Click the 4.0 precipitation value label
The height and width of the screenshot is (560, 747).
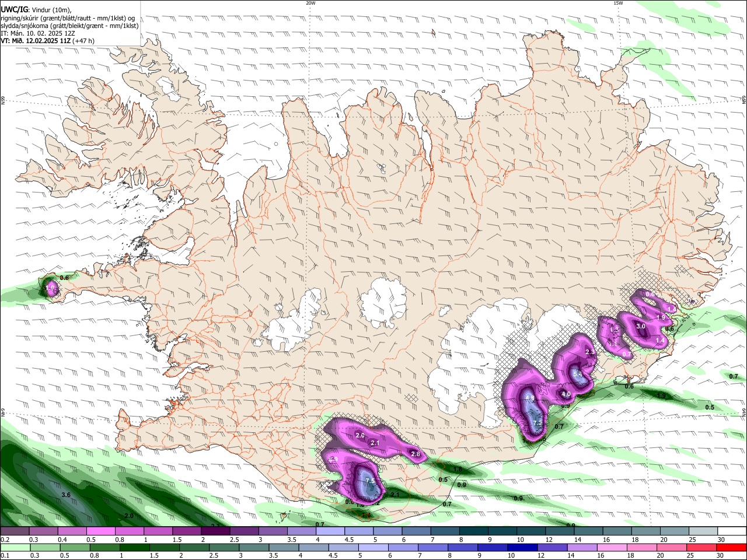pyautogui.click(x=566, y=394)
